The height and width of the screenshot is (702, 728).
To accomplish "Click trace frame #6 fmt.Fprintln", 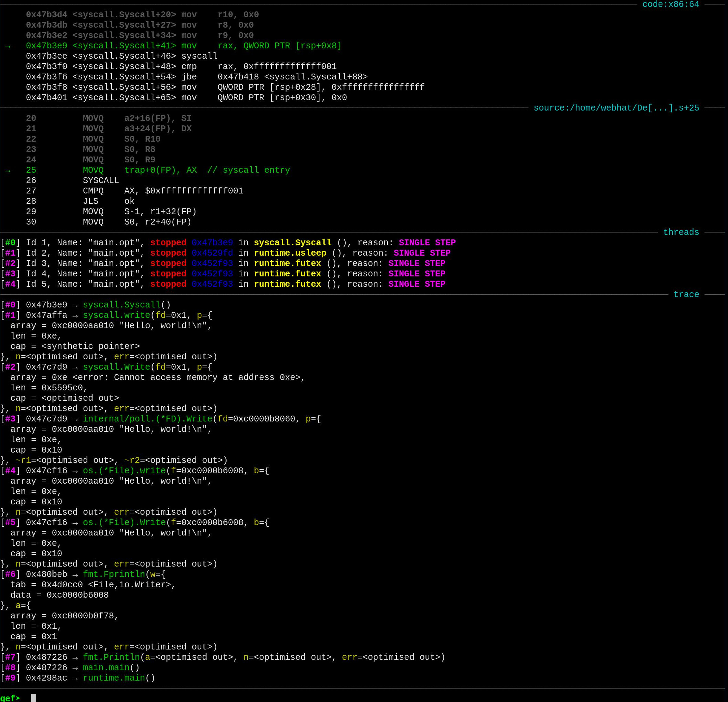I will point(114,574).
